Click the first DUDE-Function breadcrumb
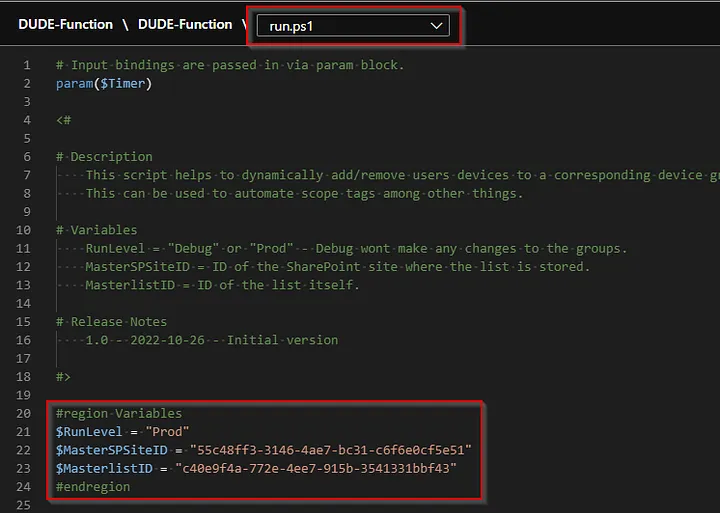 coord(65,25)
